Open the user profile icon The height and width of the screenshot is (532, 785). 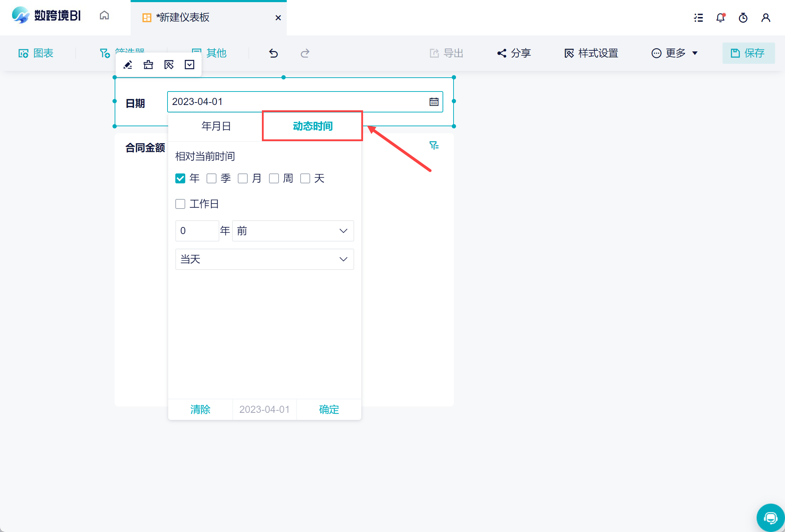click(766, 18)
